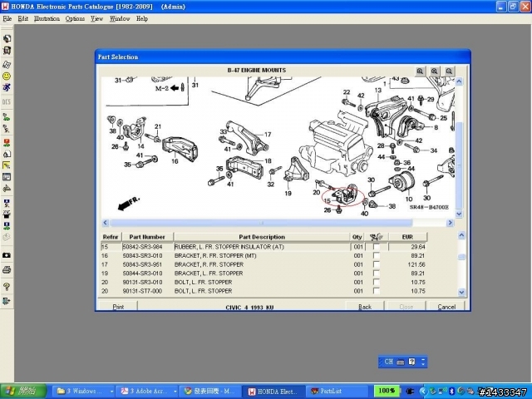Open help via the question mark sidebar icon
Viewport: 532px width, 399px height.
7,287
